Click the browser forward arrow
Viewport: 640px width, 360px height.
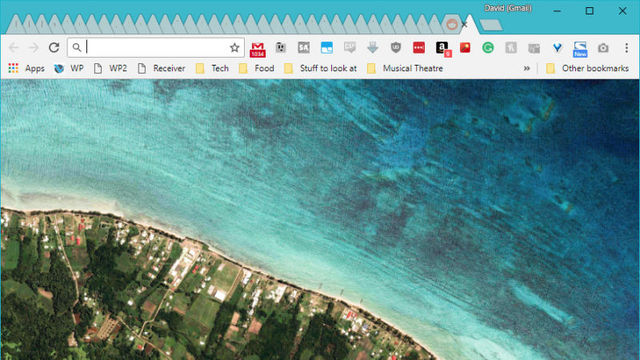tap(33, 47)
